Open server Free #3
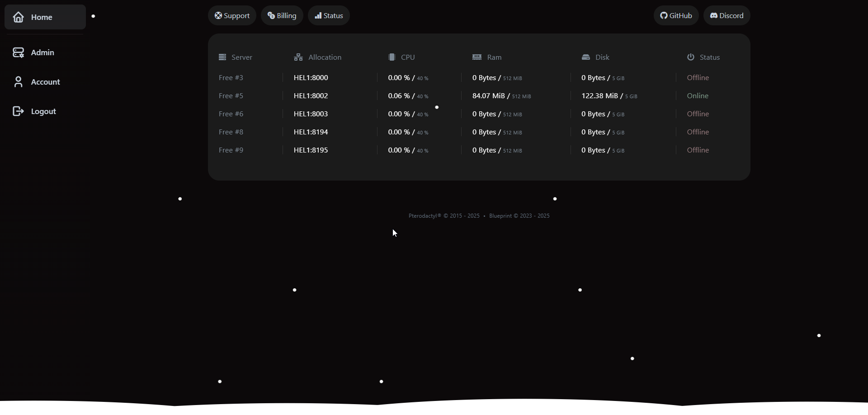868x415 pixels. coord(231,77)
